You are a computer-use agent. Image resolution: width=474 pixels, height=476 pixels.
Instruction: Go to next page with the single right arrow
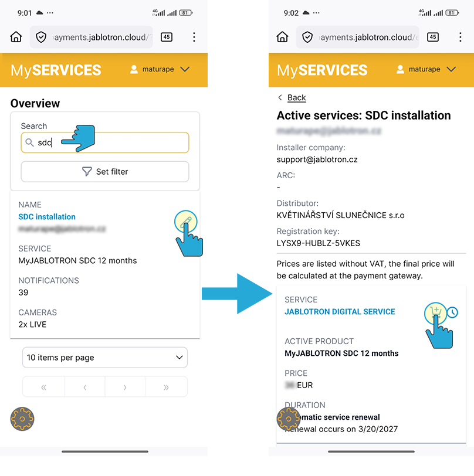[x=125, y=387]
